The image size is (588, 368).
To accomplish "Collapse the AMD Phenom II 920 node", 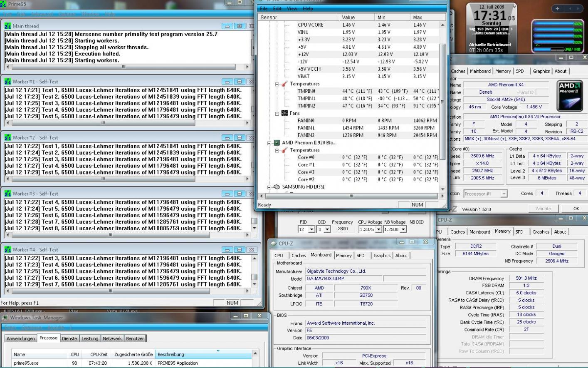I will (x=269, y=143).
